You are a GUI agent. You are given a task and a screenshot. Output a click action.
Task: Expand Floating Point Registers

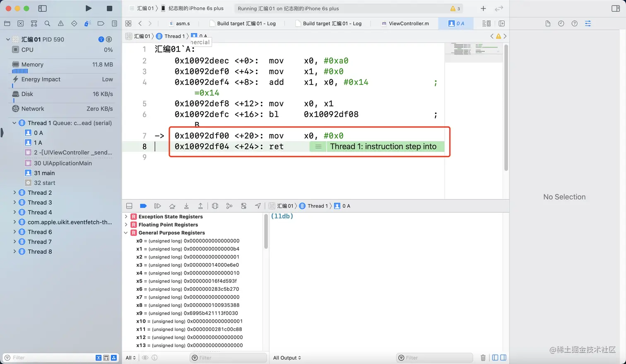126,225
